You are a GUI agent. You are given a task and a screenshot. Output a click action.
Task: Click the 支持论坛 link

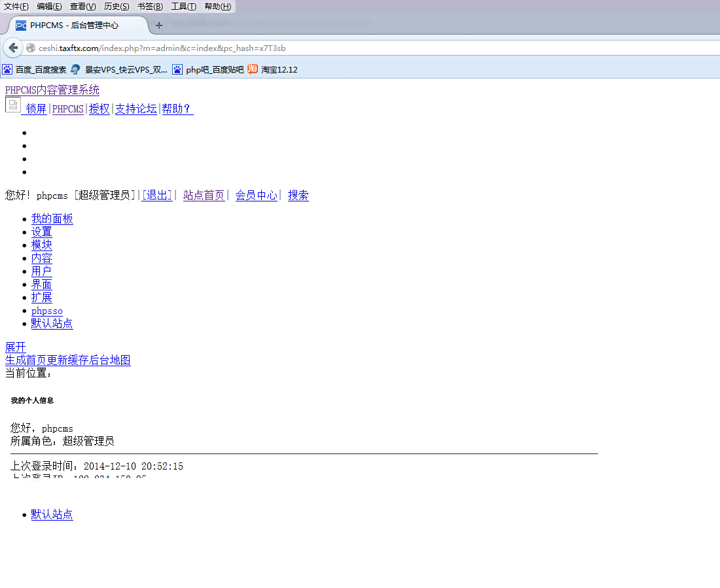136,109
